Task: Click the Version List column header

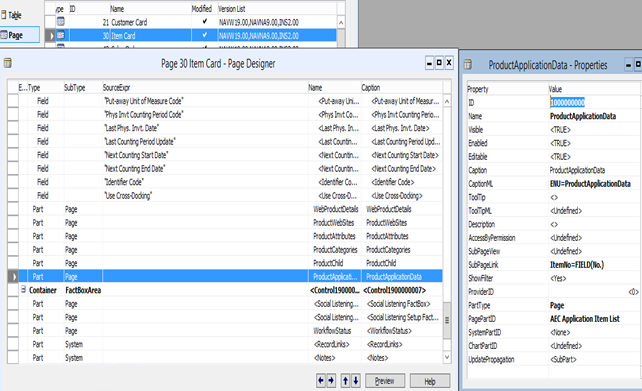Action: (276, 9)
